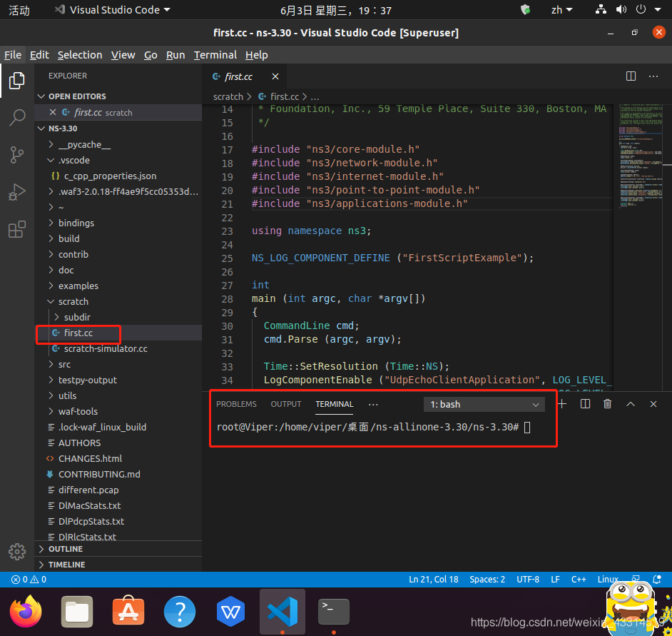
Task: Expand the OUTLINE section
Action: (x=66, y=549)
